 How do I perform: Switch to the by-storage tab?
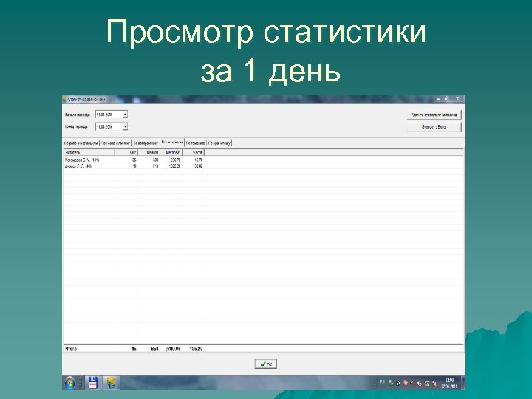click(219, 143)
